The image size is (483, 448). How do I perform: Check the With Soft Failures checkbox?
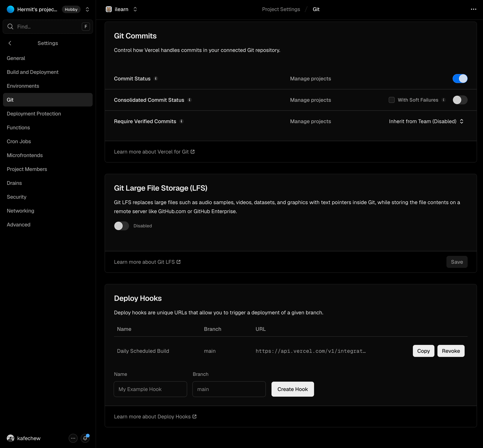[391, 100]
